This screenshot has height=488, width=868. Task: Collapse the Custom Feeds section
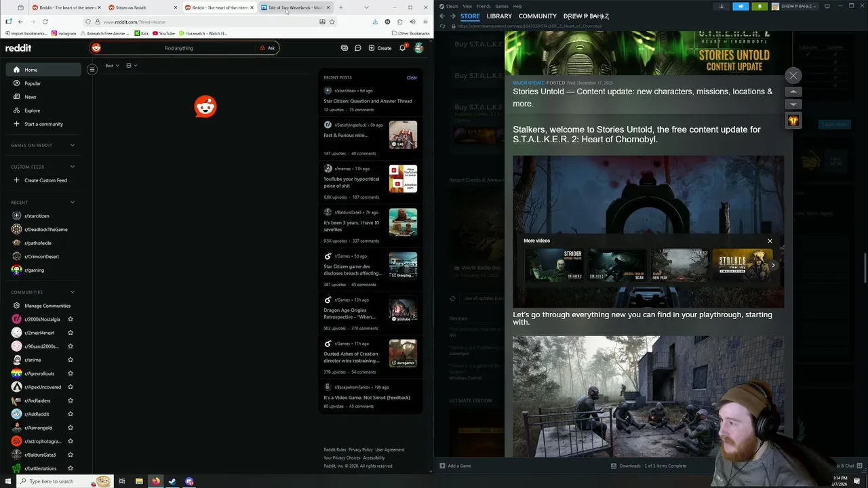[73, 167]
